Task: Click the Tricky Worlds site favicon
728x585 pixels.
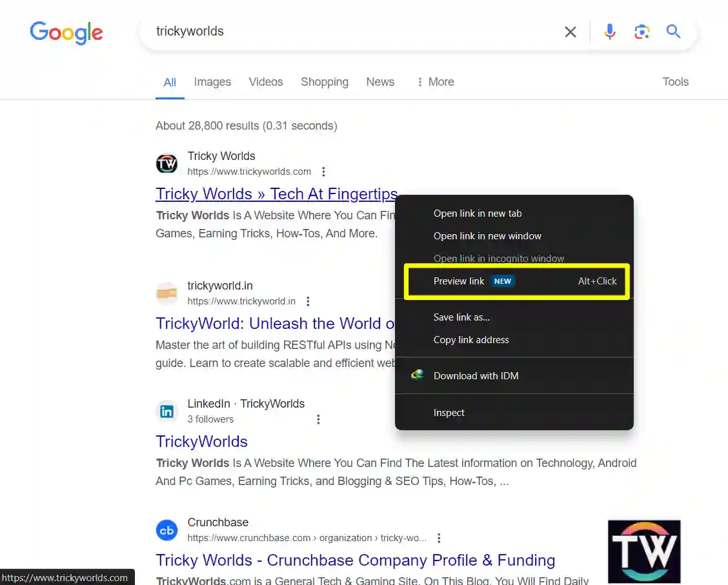Action: click(167, 163)
